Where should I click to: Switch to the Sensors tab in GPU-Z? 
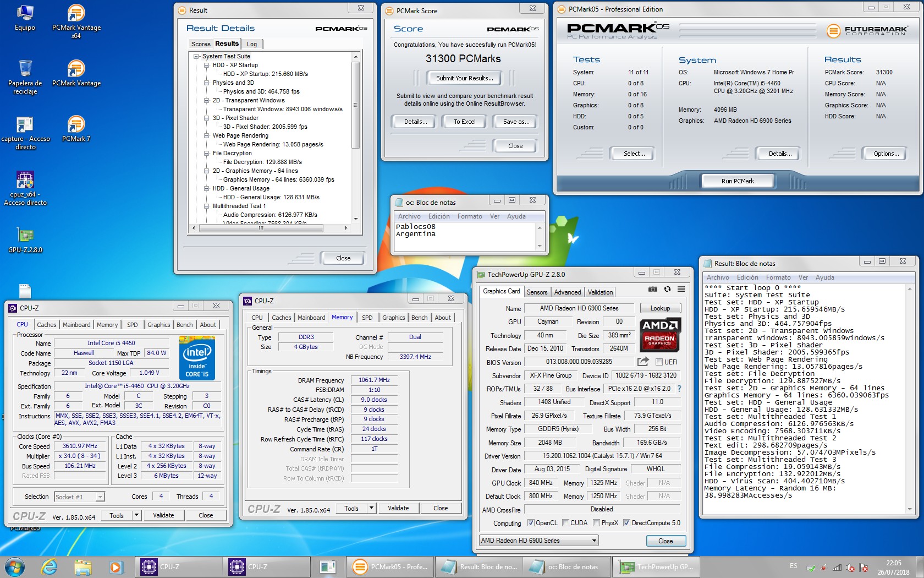[x=537, y=292]
